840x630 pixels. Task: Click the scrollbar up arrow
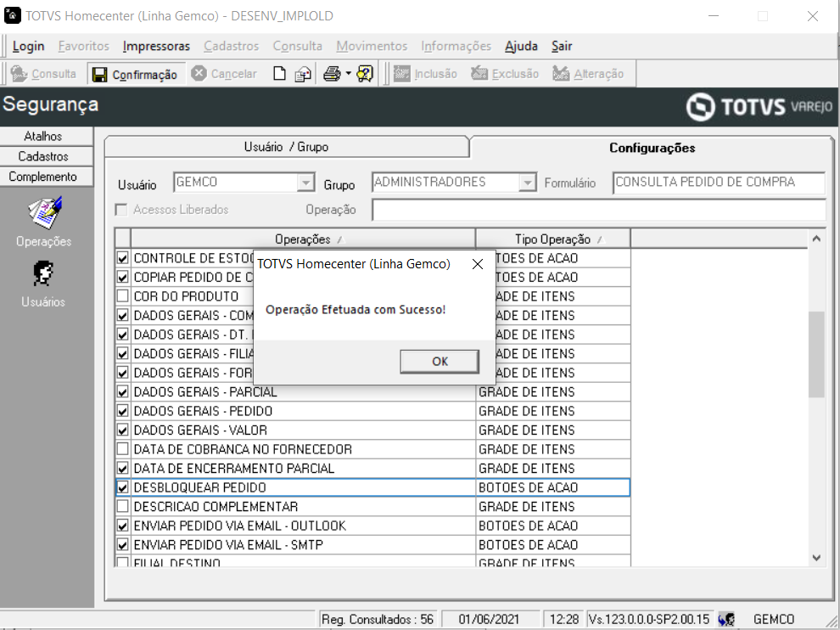[x=816, y=239]
